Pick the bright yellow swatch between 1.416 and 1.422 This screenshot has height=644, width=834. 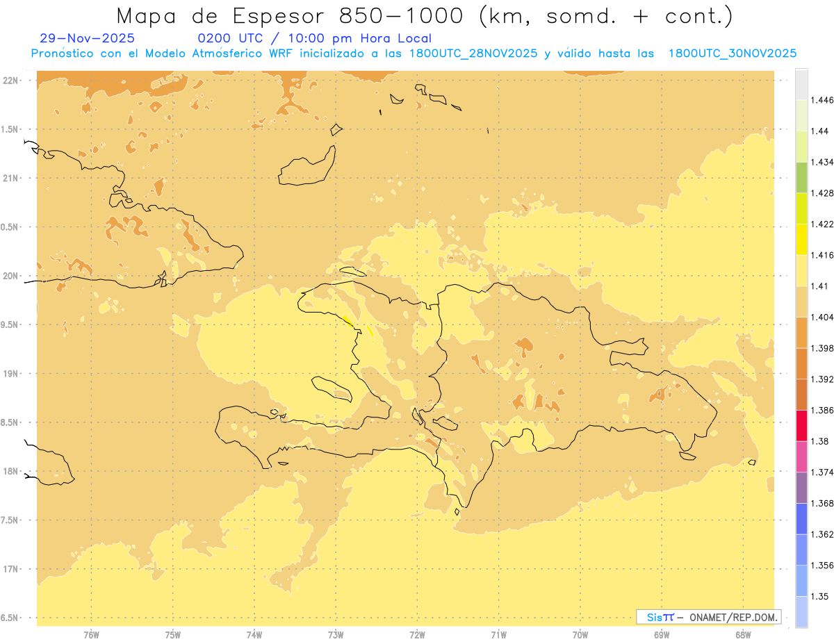point(801,240)
